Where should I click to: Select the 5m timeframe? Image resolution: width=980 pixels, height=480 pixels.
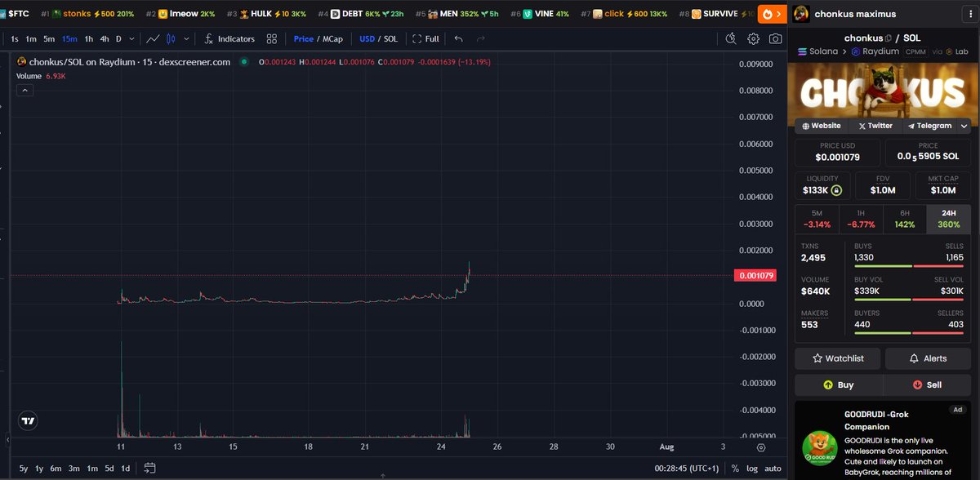point(49,38)
